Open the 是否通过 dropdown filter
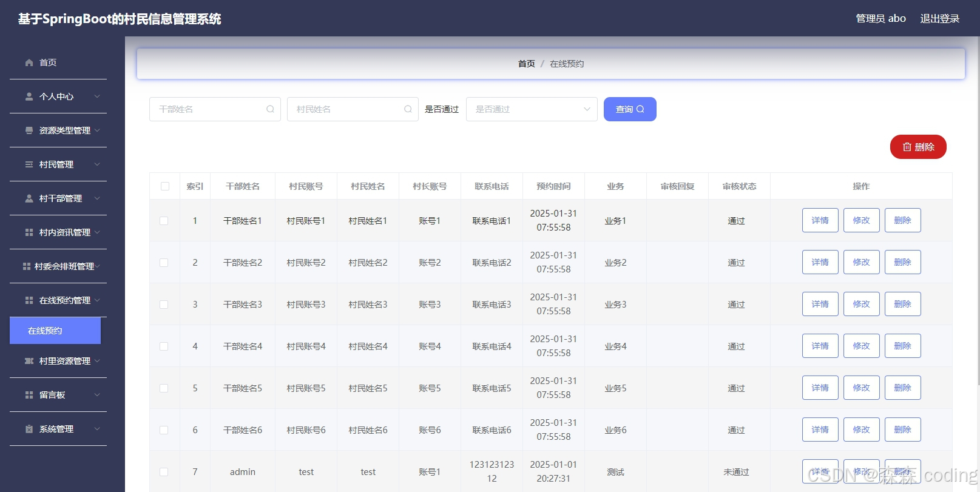 532,109
